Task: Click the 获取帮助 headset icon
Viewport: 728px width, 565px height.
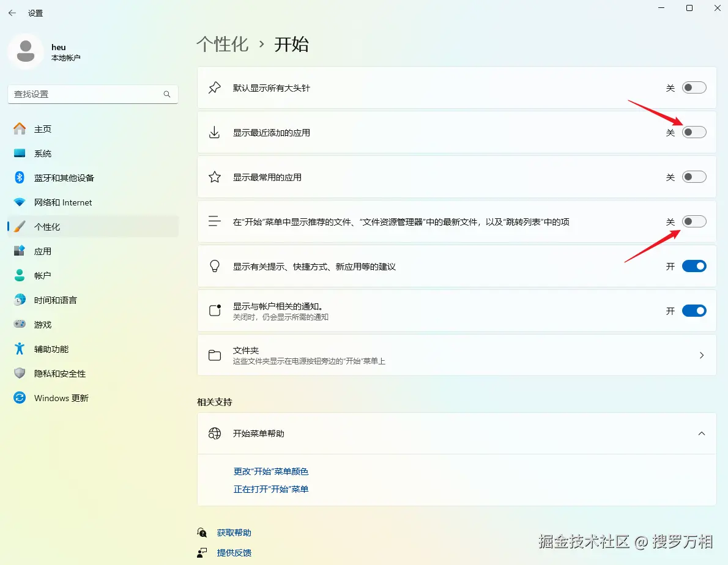Action: [202, 533]
